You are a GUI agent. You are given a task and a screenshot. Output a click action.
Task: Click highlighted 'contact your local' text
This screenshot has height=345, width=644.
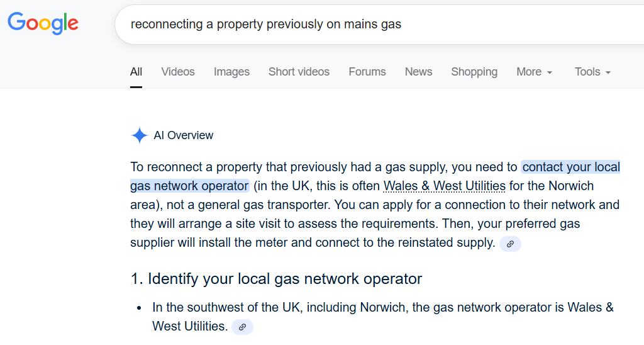coord(570,167)
